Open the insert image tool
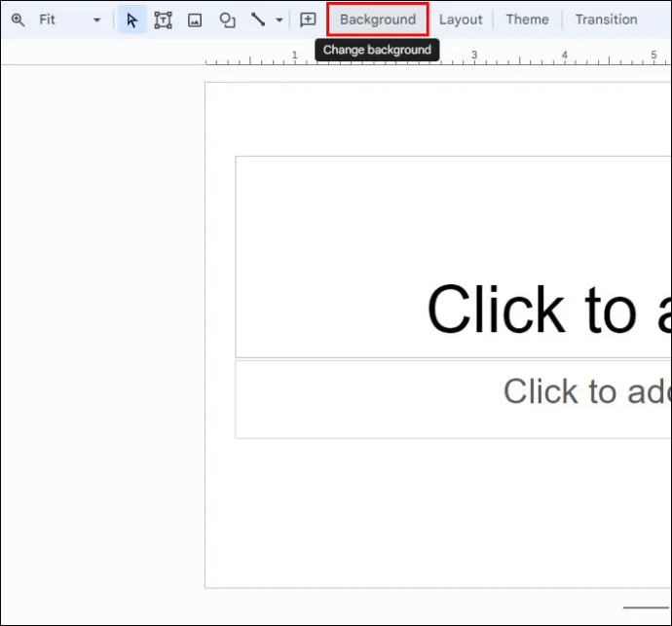This screenshot has width=672, height=626. (195, 19)
